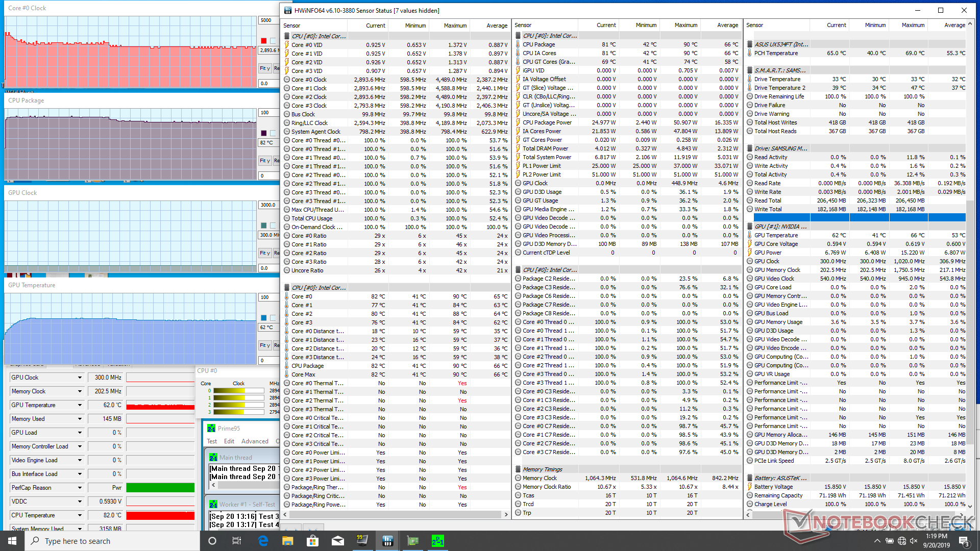Toggle checkbox beside red swatch in Core #0 Clock graph
Viewport: 980px width, 551px height.
pos(273,41)
